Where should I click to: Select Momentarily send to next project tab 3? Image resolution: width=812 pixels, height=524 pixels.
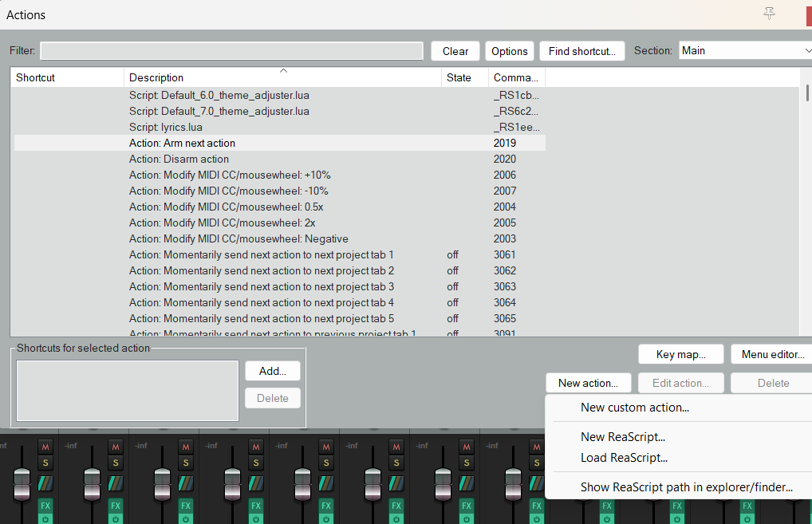(280, 287)
